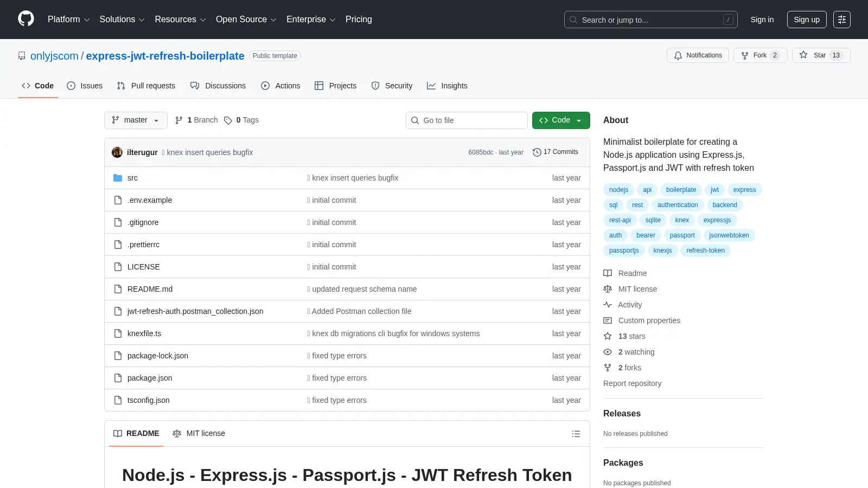Open the Actions tab

pos(280,86)
